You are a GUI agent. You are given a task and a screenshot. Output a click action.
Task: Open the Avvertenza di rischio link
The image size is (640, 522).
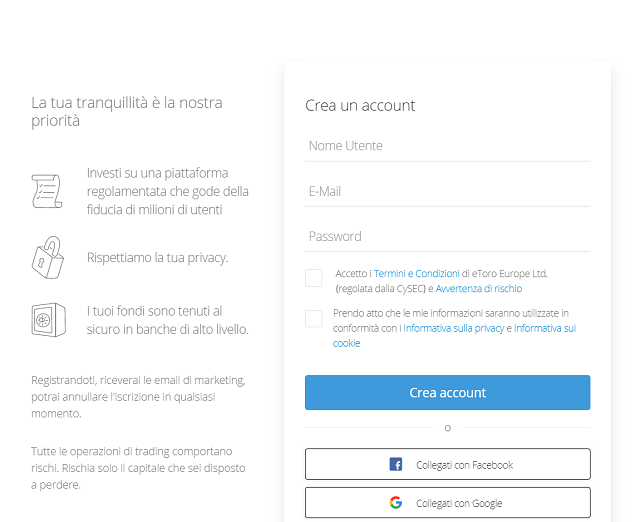tap(478, 289)
